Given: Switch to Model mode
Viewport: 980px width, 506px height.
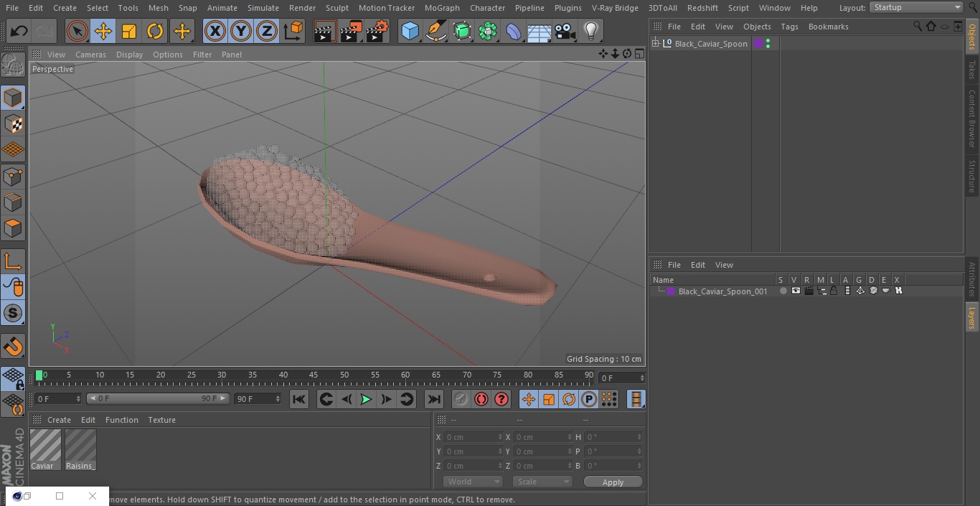Looking at the screenshot, I should tap(13, 98).
